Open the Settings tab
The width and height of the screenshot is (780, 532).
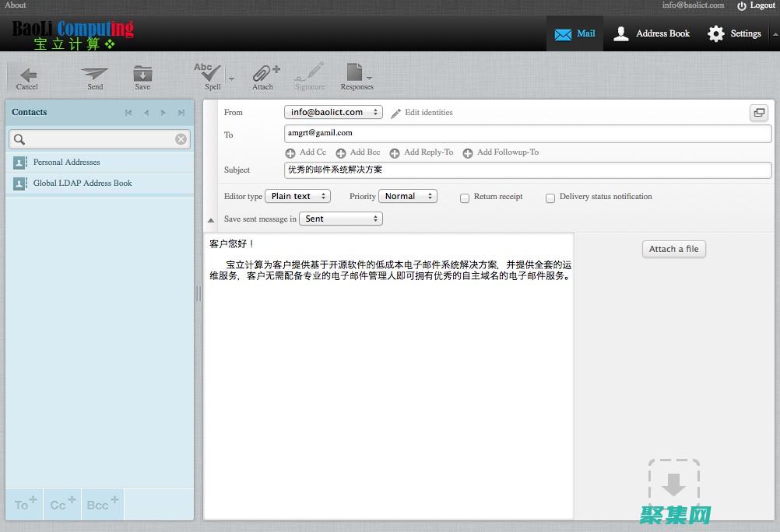[x=734, y=33]
